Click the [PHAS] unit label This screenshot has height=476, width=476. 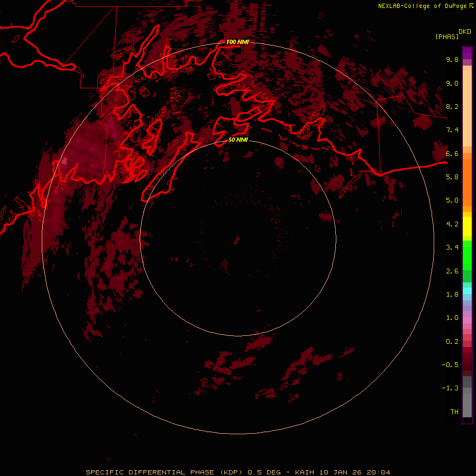click(x=447, y=37)
